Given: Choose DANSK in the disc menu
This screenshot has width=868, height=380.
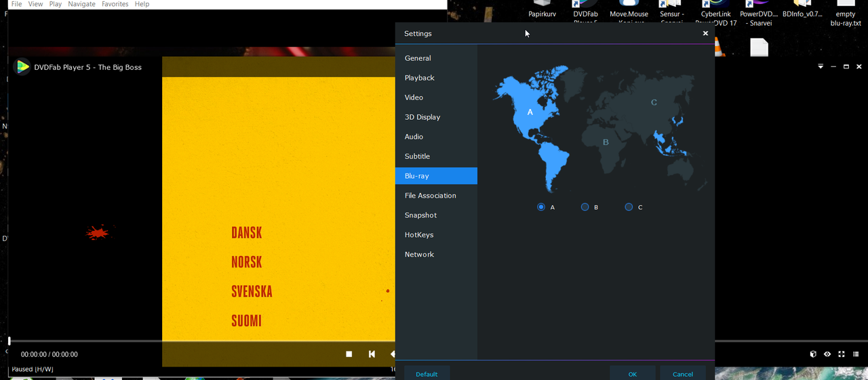Looking at the screenshot, I should click(247, 233).
